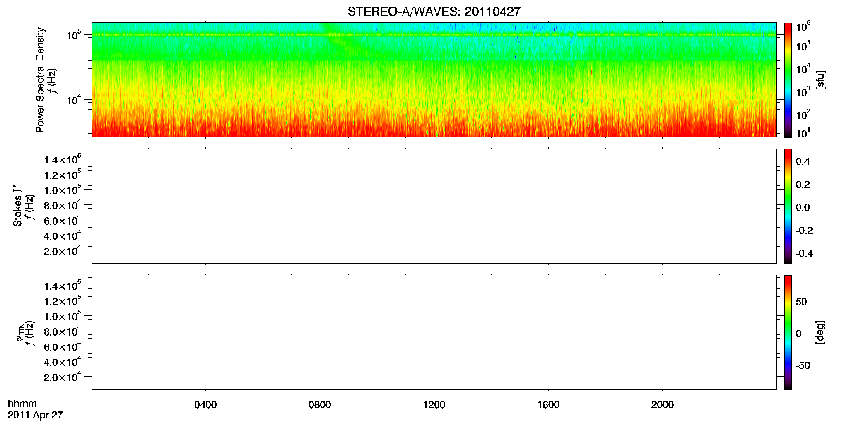
Task: Click the Power Spectral Density axis label
Action: pyautogui.click(x=40, y=80)
